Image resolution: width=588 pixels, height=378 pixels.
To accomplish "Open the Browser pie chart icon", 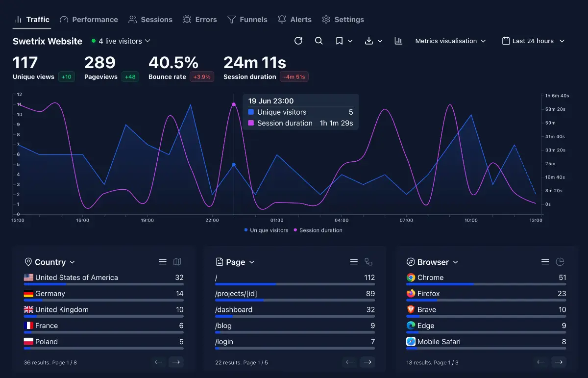I will coord(560,262).
